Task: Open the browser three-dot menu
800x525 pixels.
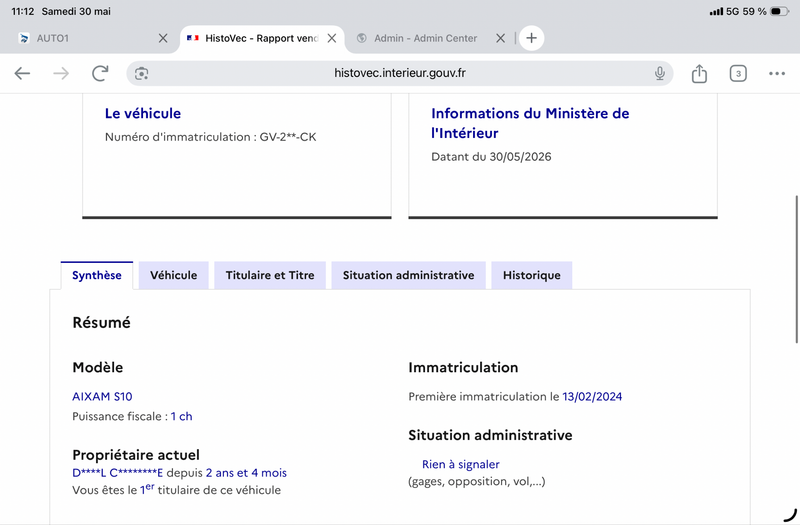Action: [x=777, y=73]
